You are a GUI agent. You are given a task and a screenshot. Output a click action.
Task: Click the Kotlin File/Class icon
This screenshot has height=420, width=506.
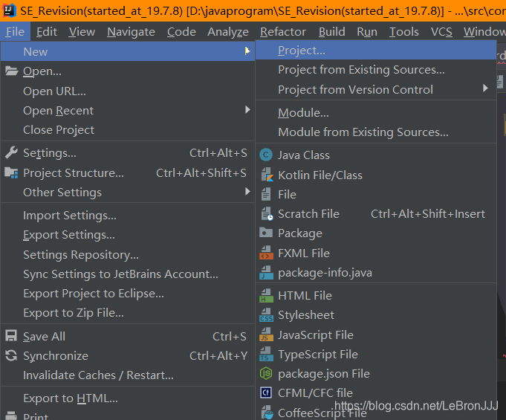tap(267, 175)
